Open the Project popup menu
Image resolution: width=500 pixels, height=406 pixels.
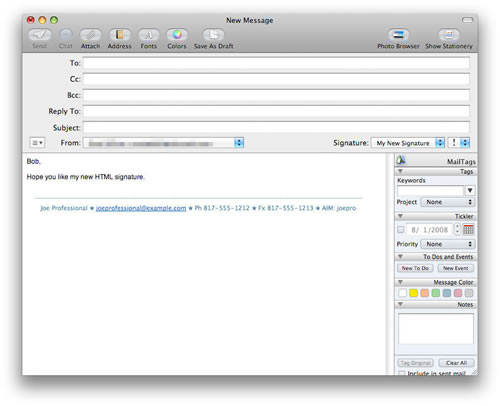[x=447, y=202]
